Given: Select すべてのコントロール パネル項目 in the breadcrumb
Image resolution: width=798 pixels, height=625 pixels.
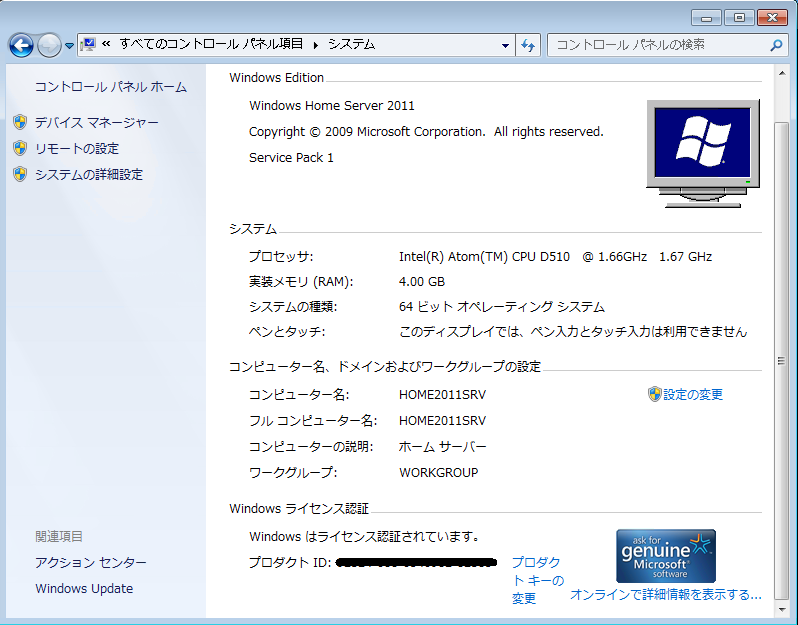Looking at the screenshot, I should 211,44.
